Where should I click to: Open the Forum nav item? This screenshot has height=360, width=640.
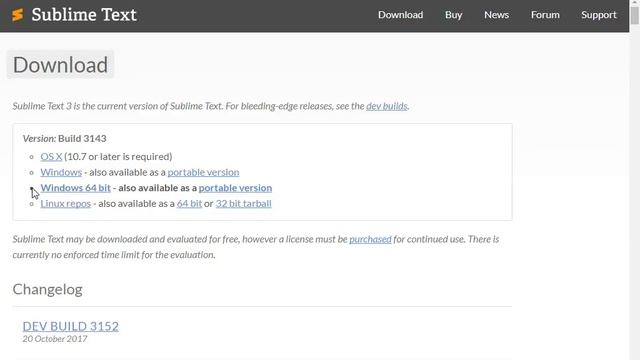point(545,15)
